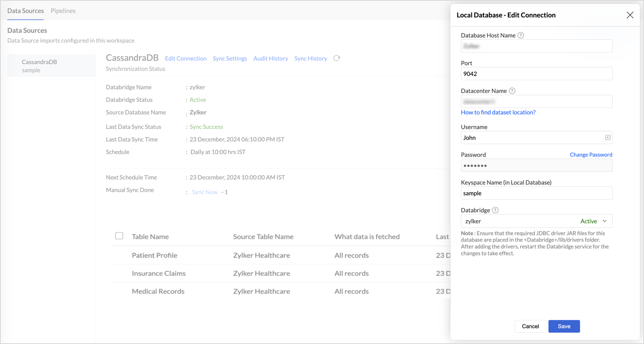Open the Sync Settings link
Viewport: 644px width, 344px height.
click(230, 59)
